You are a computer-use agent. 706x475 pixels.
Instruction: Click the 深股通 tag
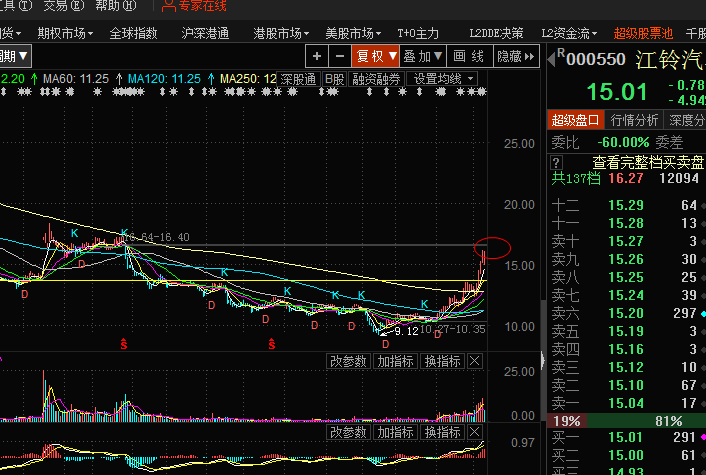(x=298, y=79)
